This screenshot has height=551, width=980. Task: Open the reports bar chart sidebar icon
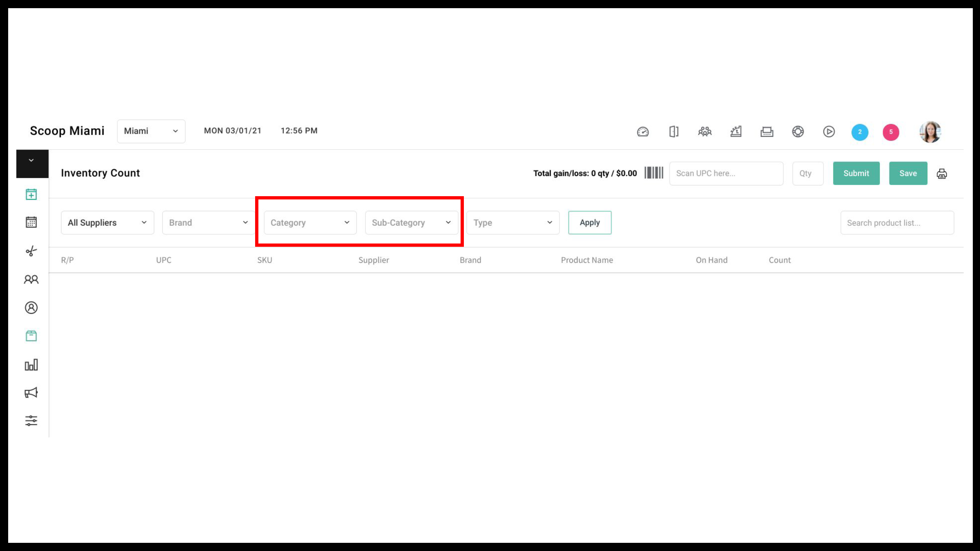pos(31,365)
